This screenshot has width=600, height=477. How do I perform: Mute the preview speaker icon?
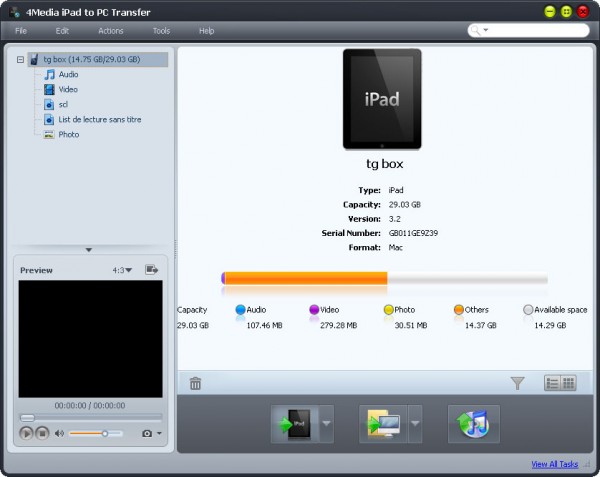(x=59, y=433)
